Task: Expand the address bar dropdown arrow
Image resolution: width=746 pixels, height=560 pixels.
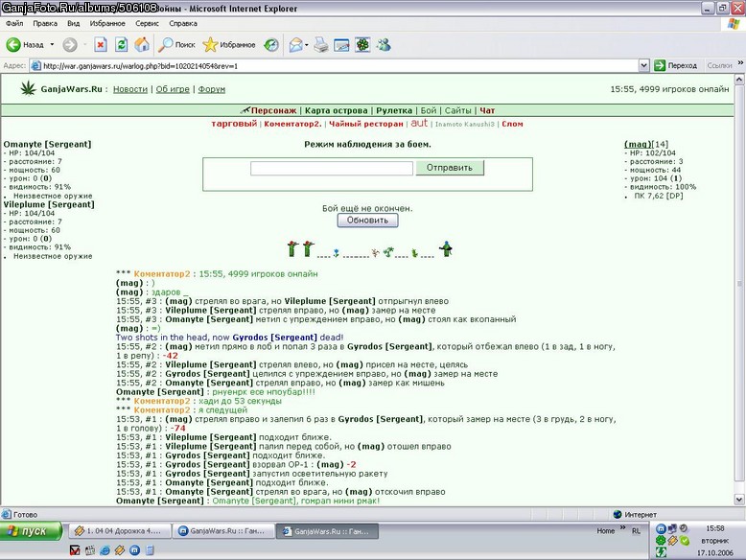Action: click(x=643, y=65)
